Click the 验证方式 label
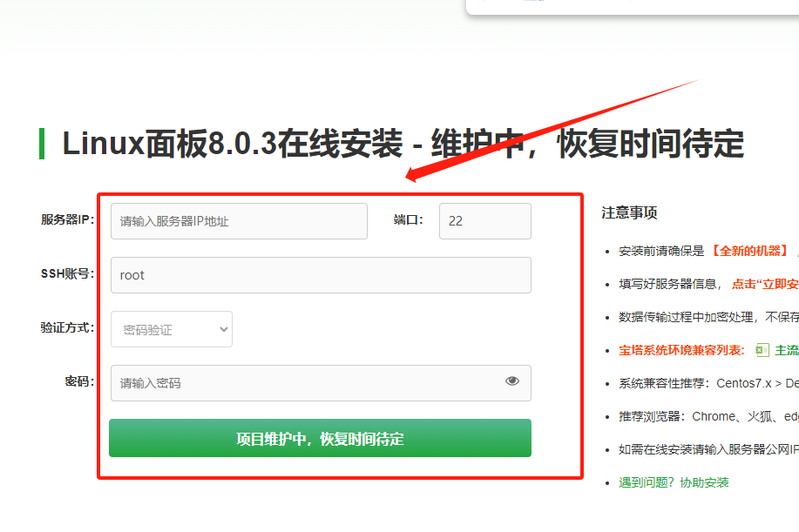The image size is (799, 532). (x=67, y=327)
